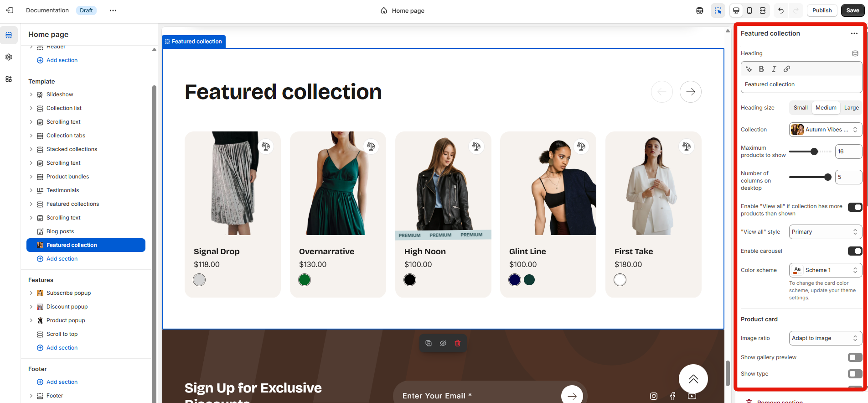Screen dimensions: 868x403
Task: Click Add section under Footer
Action: 57,382
